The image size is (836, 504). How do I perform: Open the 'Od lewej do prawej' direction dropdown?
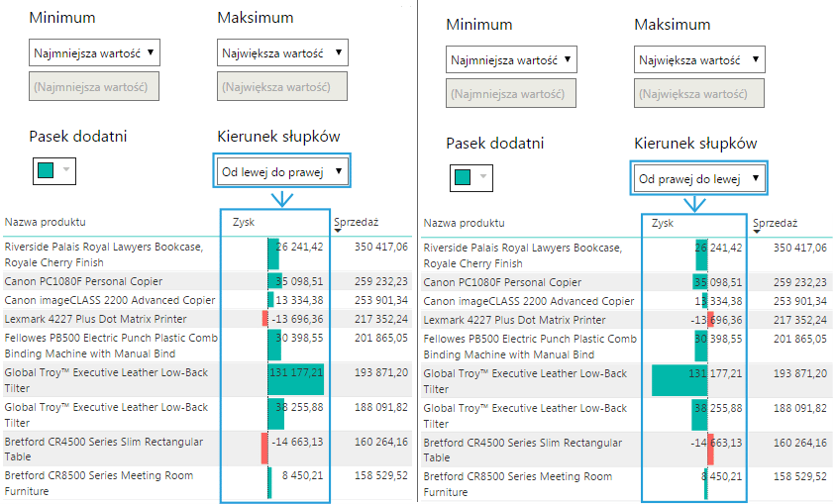(282, 172)
